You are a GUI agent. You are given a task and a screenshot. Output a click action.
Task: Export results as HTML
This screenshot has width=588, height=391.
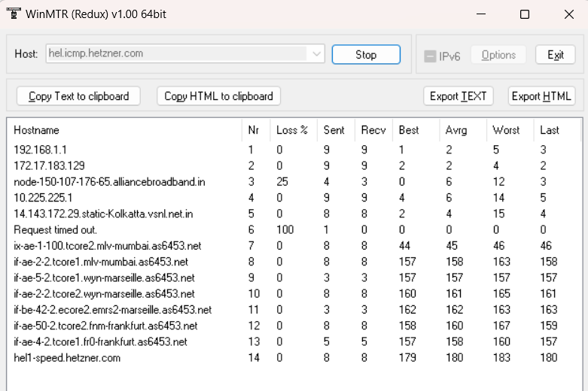point(541,96)
